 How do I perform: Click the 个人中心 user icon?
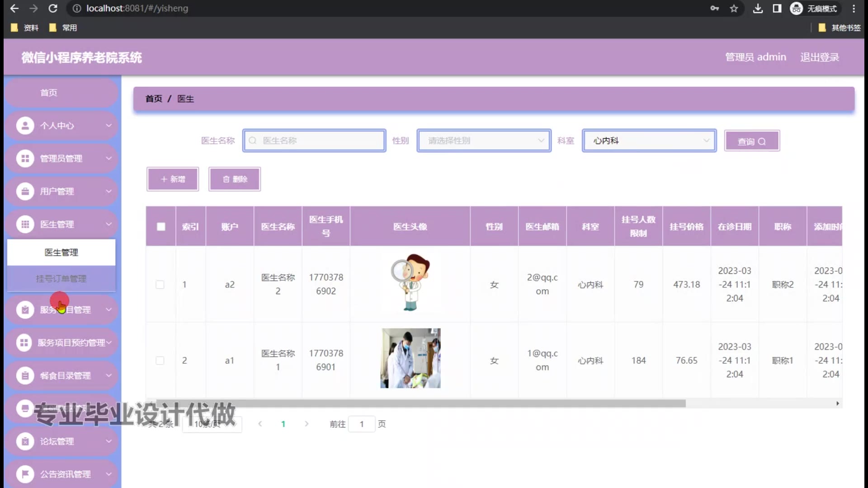click(25, 126)
